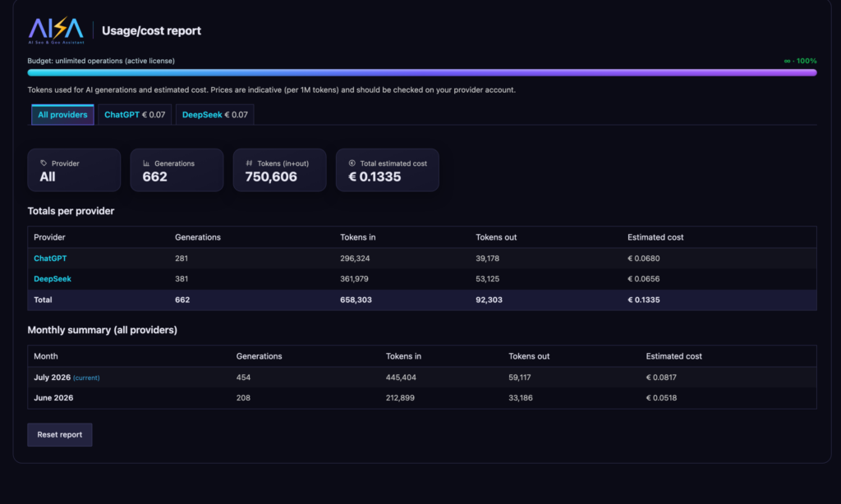Select the All providers tab
Viewport: 841px width, 504px height.
[62, 115]
